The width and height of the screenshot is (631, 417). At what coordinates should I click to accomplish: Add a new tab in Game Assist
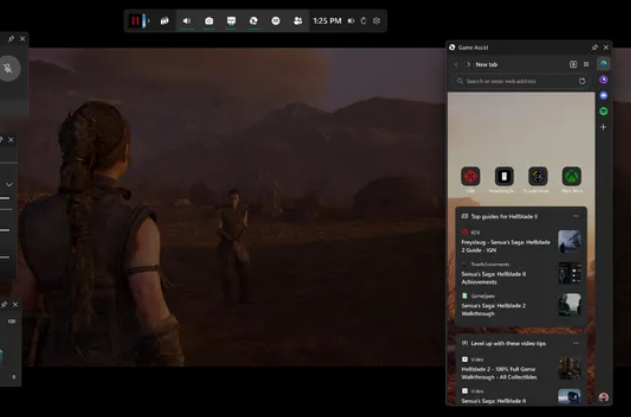click(x=573, y=64)
